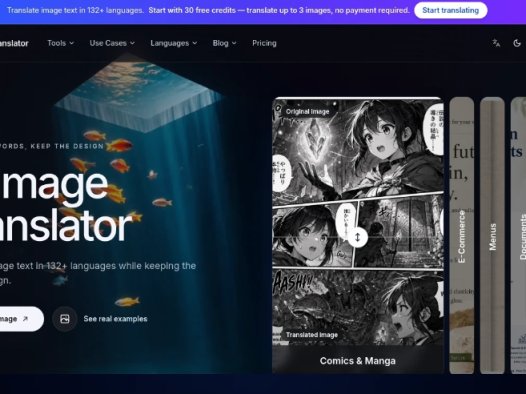The width and height of the screenshot is (526, 394).
Task: Open the Languages dropdown
Action: [x=173, y=43]
